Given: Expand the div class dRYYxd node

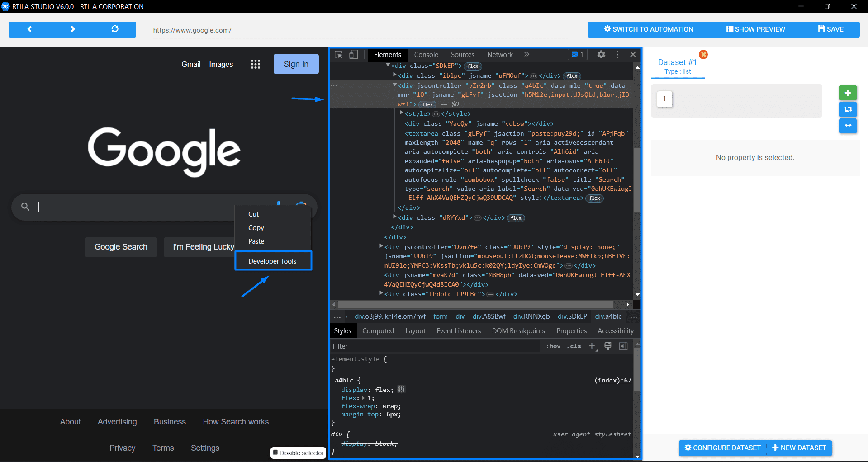Looking at the screenshot, I should point(395,217).
